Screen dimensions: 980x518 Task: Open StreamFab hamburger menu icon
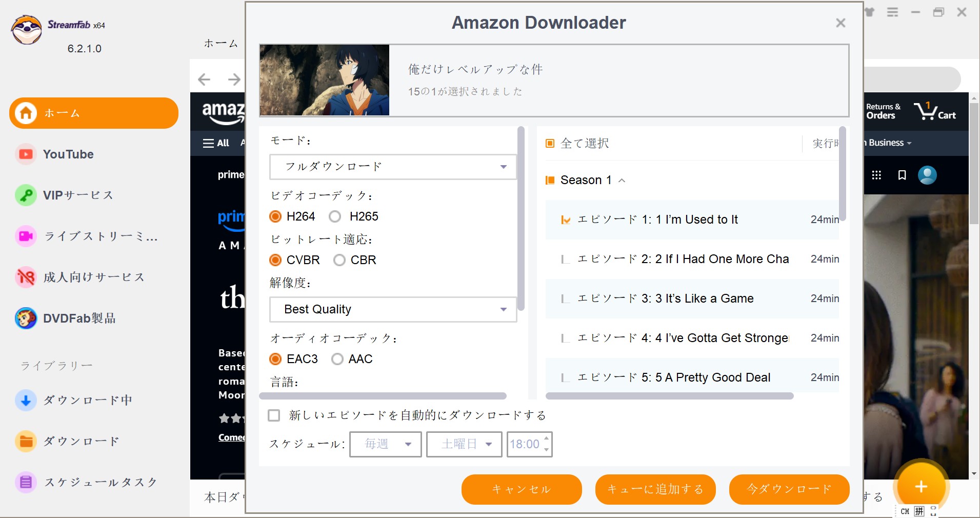[893, 12]
